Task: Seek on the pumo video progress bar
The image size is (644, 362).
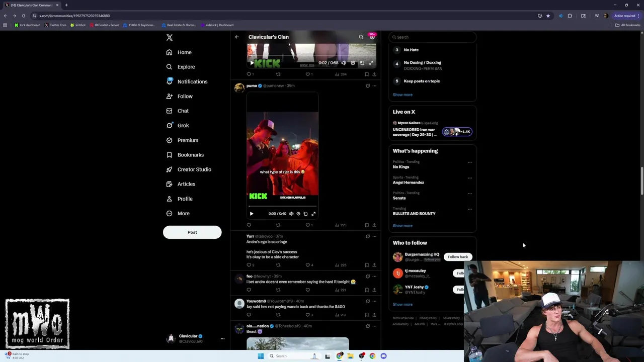Action: [282, 206]
